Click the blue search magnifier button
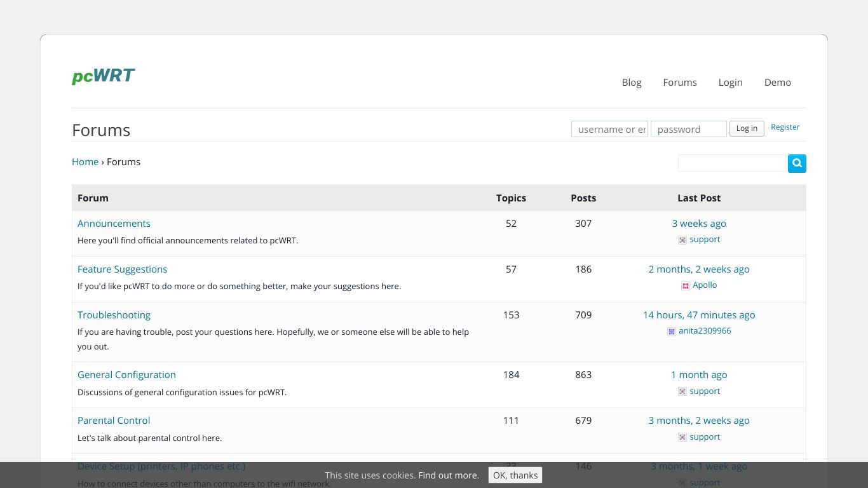This screenshot has width=868, height=488. point(797,163)
